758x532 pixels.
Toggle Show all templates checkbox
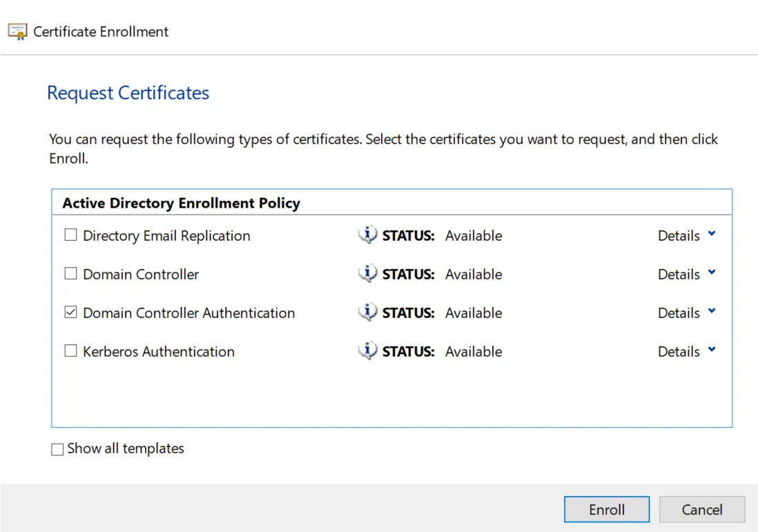click(x=57, y=449)
